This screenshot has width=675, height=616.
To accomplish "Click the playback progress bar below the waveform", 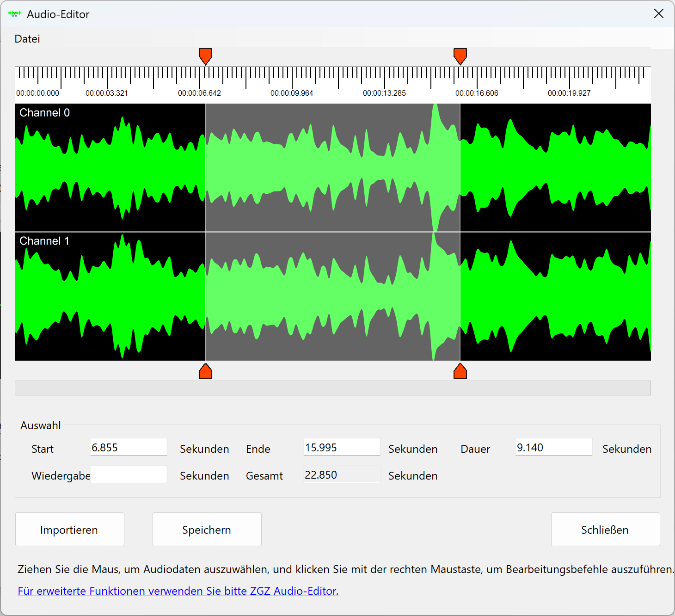I will [x=333, y=388].
